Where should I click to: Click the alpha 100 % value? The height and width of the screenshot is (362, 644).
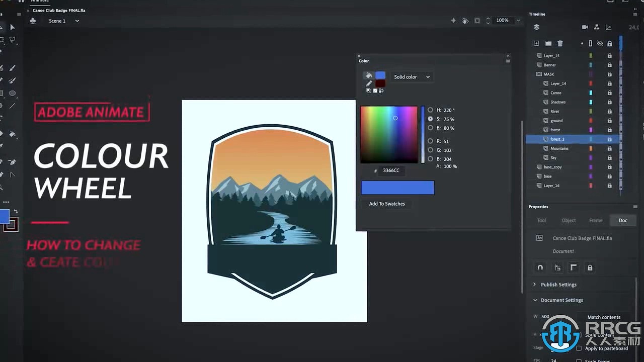pyautogui.click(x=450, y=166)
